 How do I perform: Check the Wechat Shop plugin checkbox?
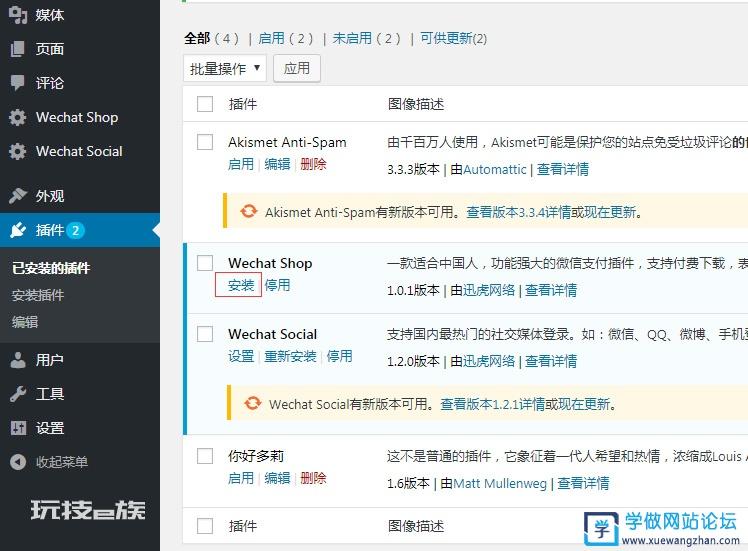pos(205,262)
